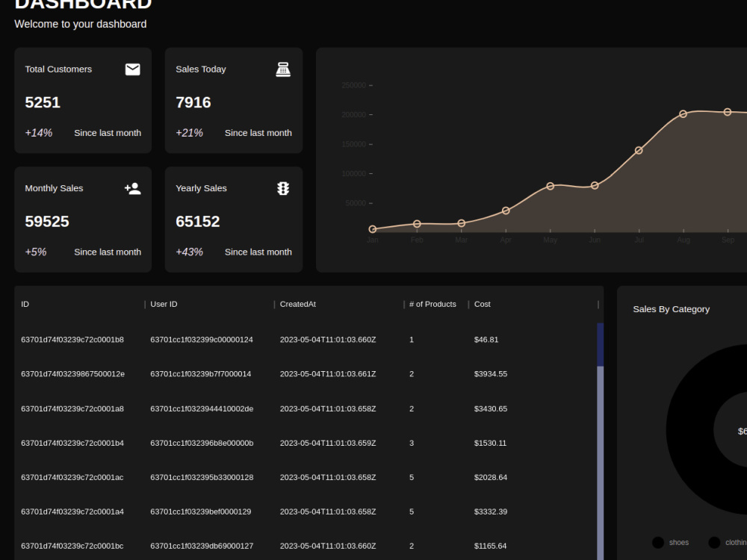Image resolution: width=747 pixels, height=560 pixels.
Task: Click the Jan data point on chart
Action: (x=373, y=229)
